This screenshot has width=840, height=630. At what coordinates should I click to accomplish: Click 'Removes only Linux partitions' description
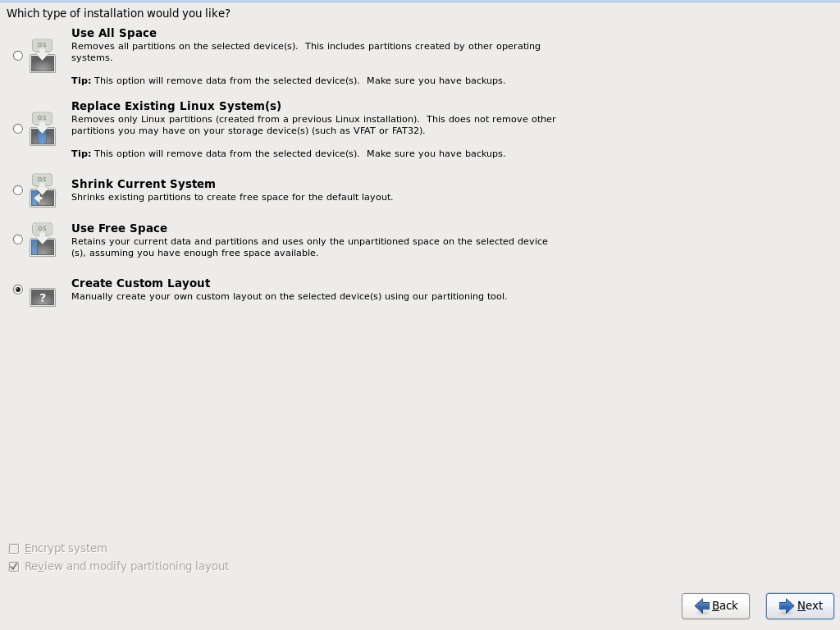coord(313,125)
